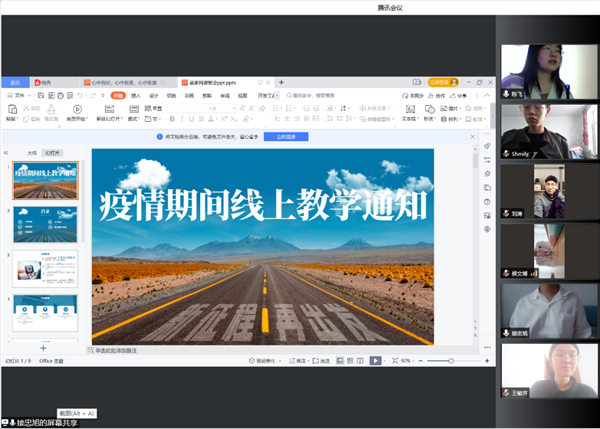
Task: Click the Redo arrow icon
Action: (93, 95)
